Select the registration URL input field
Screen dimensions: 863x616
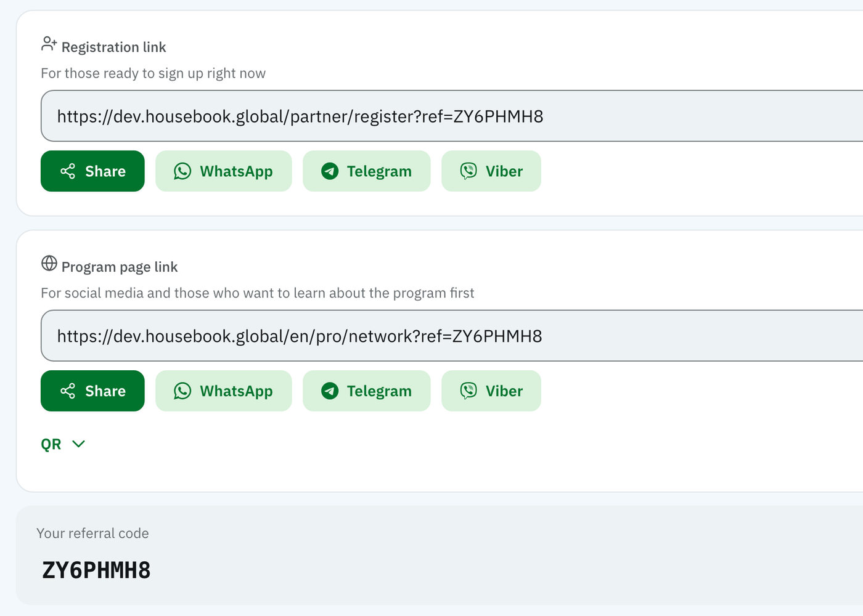tap(452, 116)
